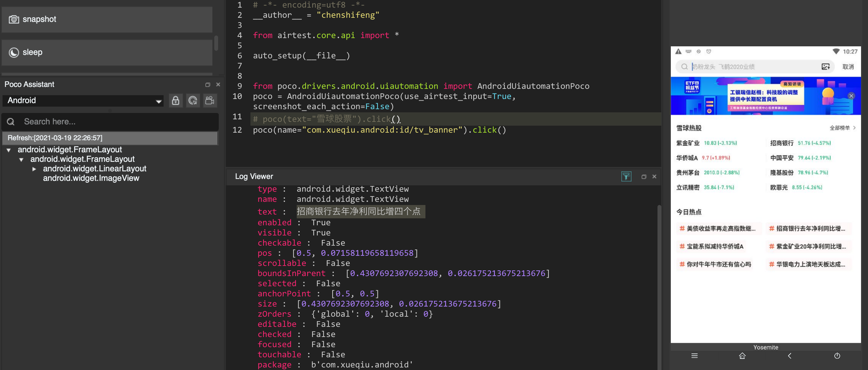
Task: Close the blue banner ad
Action: click(851, 96)
